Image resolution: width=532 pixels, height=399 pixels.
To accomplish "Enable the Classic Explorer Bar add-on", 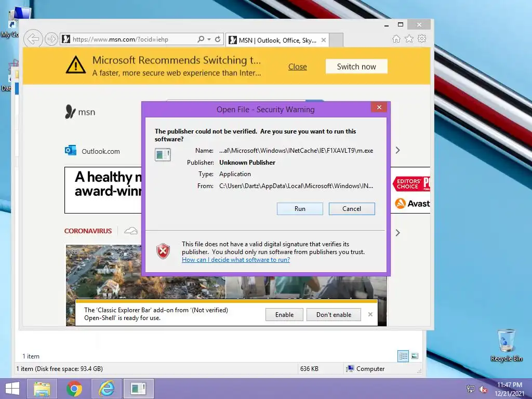I will tap(284, 314).
